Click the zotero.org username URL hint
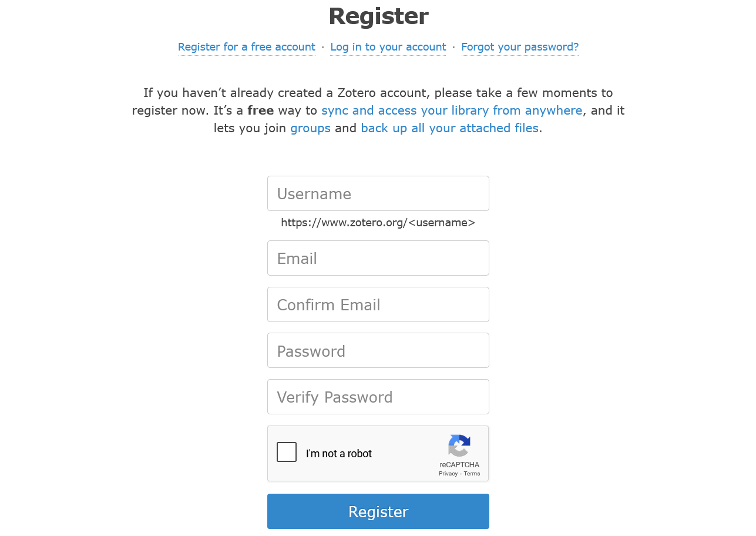The width and height of the screenshot is (756, 536). (x=378, y=223)
